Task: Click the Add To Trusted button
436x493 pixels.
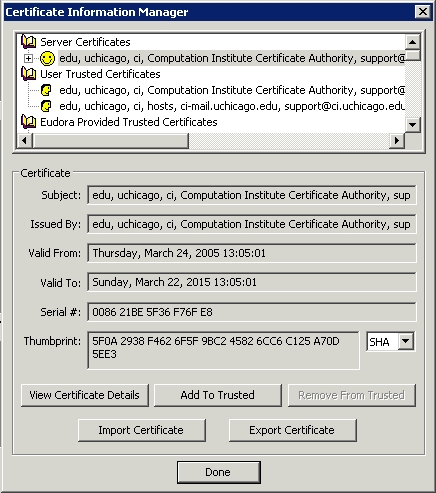Action: tap(218, 395)
